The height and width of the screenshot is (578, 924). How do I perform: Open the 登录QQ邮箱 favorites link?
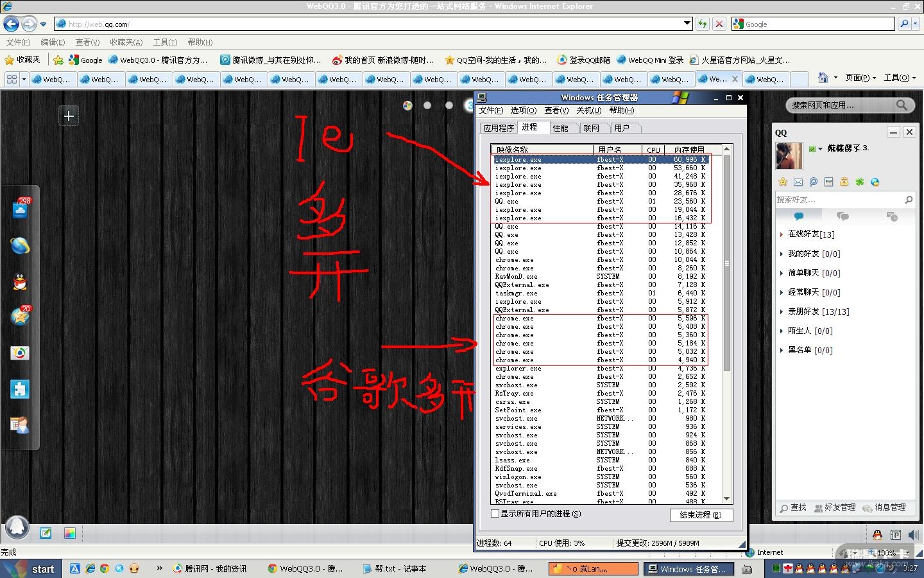[583, 60]
